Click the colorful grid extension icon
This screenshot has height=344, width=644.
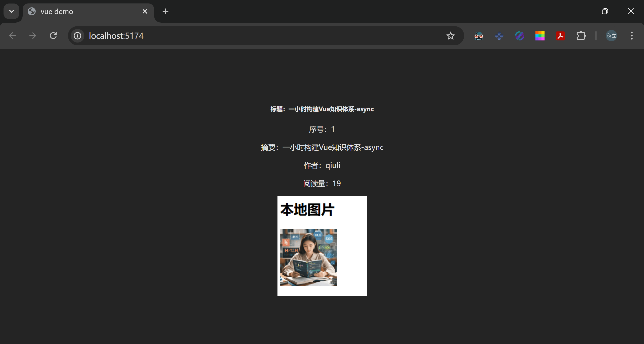pyautogui.click(x=540, y=36)
